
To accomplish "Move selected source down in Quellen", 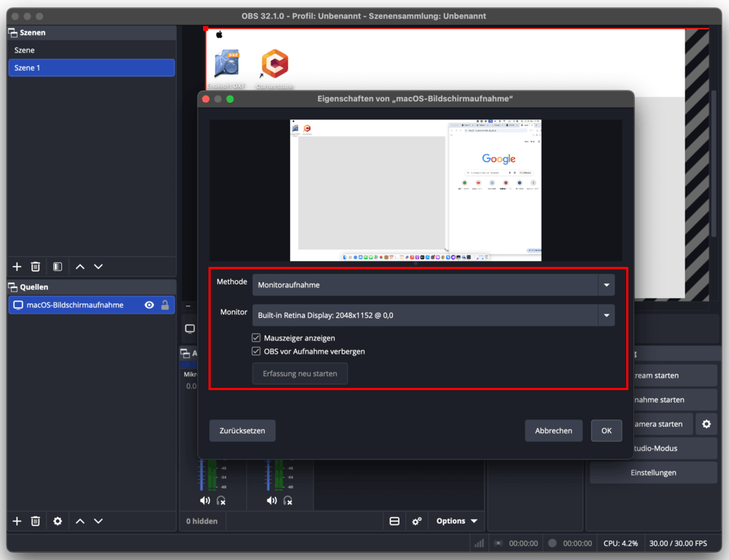I will (x=98, y=521).
